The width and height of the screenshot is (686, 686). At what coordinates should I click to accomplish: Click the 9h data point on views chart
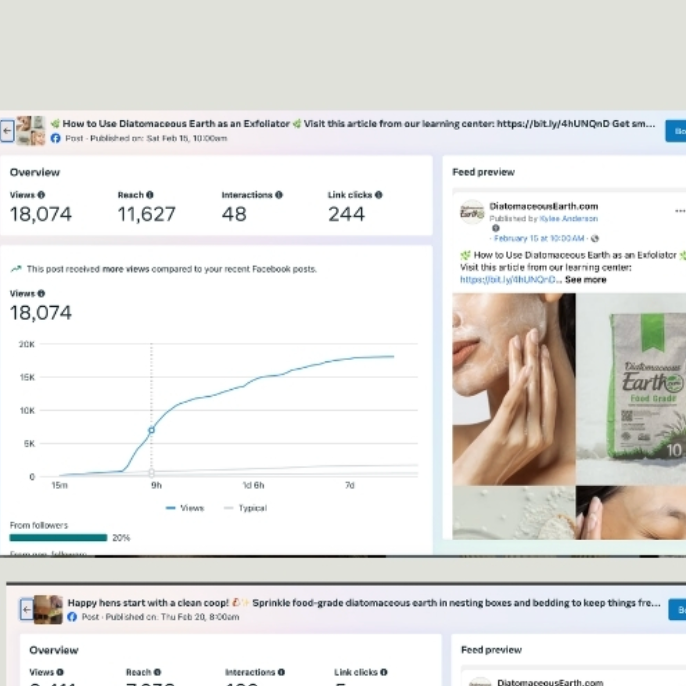coord(151,430)
